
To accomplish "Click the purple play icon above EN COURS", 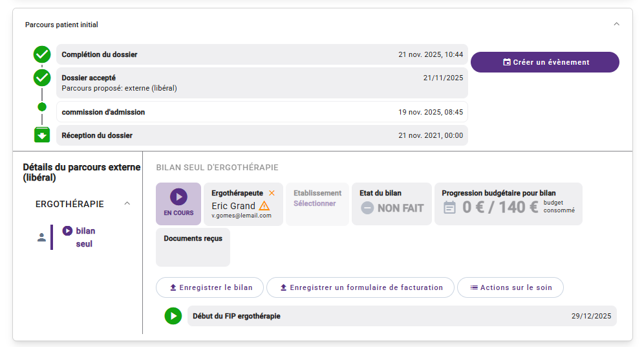I will coord(178,196).
